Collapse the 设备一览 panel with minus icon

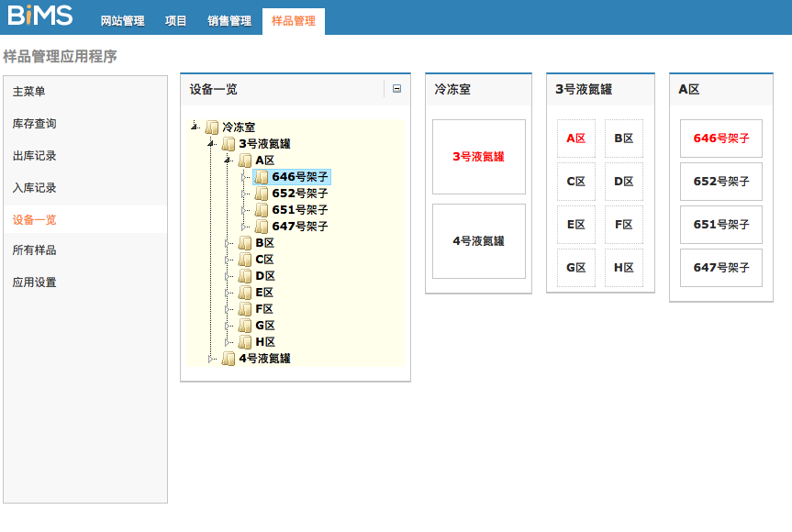tap(396, 89)
